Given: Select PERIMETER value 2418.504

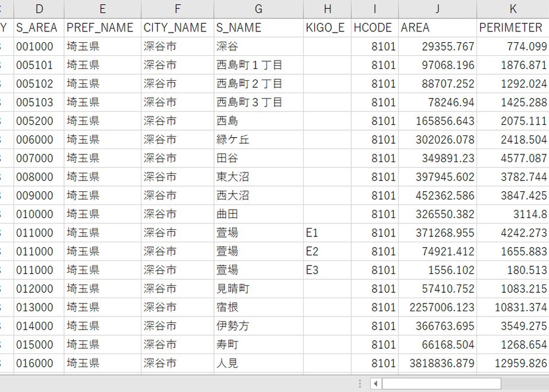Looking at the screenshot, I should point(513,140).
